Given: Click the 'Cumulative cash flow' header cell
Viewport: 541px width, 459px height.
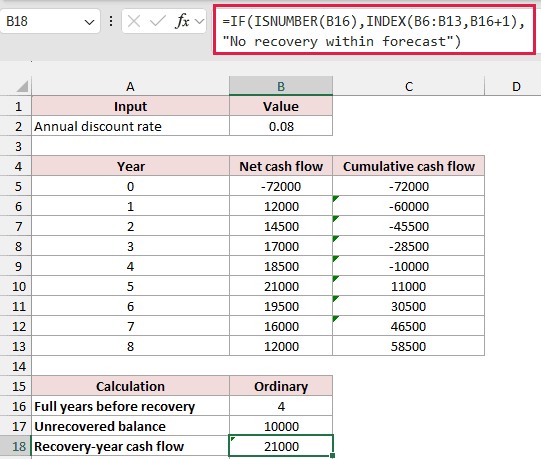Looking at the screenshot, I should tap(409, 166).
